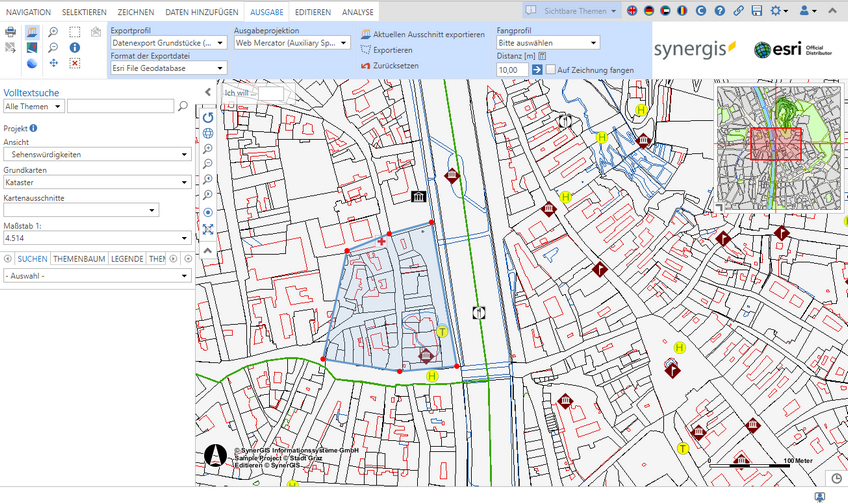The image size is (848, 504).
Task: Click the help question mark icon
Action: pyautogui.click(x=720, y=10)
